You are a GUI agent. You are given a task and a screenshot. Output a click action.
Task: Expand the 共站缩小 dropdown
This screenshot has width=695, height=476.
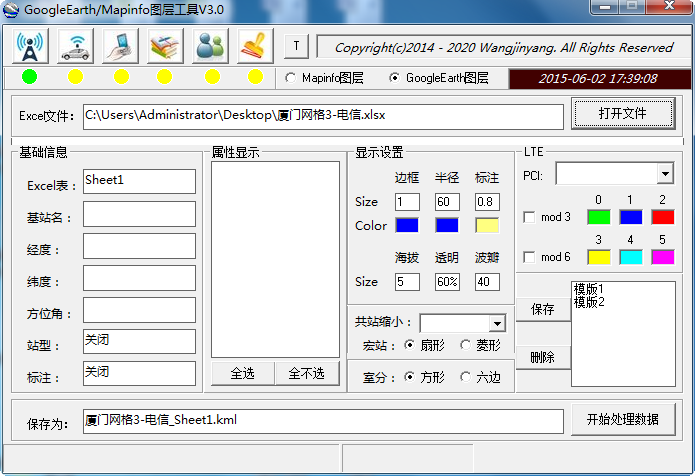click(x=497, y=324)
